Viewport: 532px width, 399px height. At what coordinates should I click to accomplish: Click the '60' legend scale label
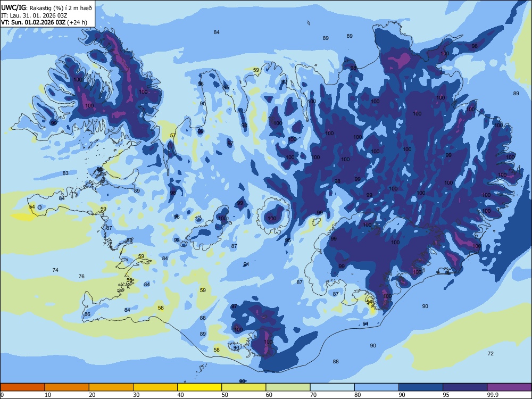point(269,395)
